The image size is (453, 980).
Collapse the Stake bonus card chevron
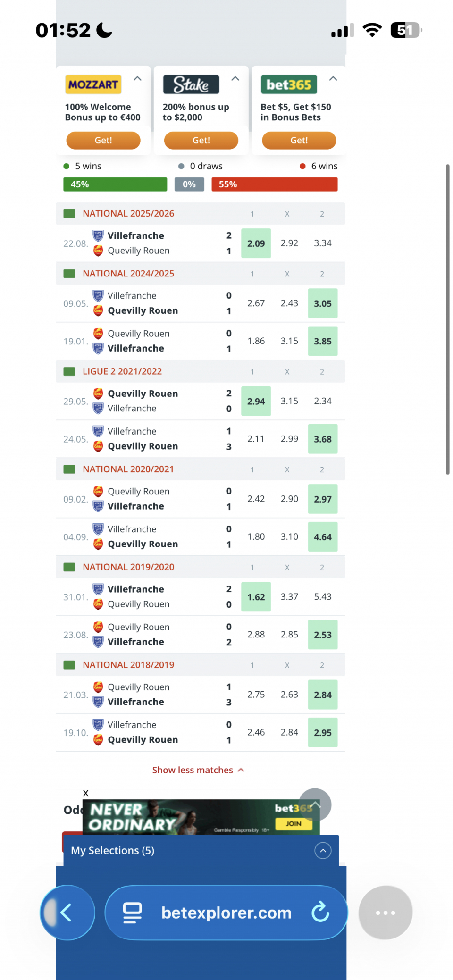click(x=235, y=79)
